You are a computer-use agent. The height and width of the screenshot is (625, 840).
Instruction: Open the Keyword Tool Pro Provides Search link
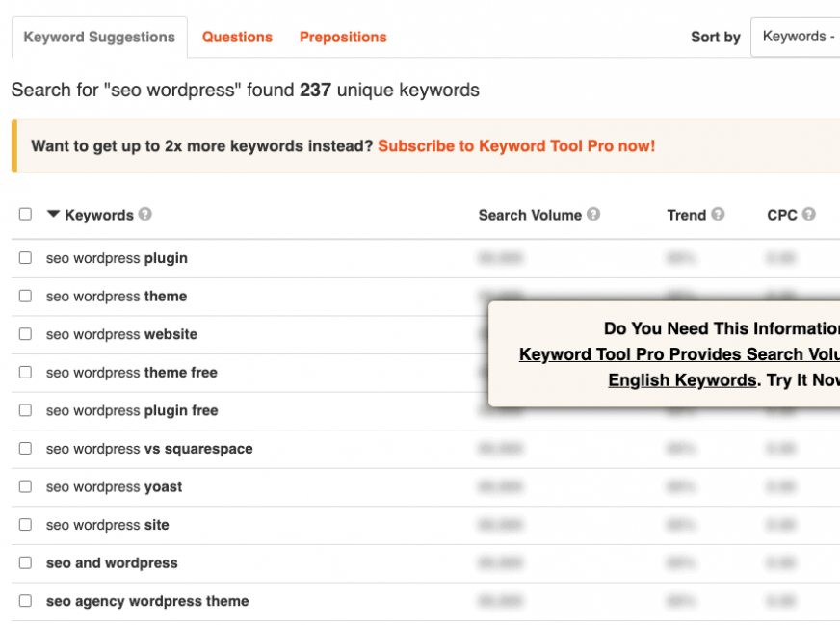[680, 354]
